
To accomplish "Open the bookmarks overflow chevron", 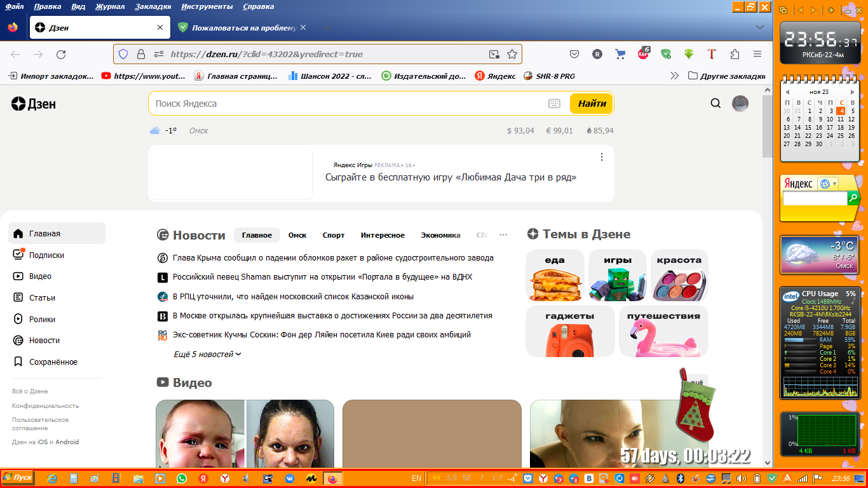I will 675,75.
